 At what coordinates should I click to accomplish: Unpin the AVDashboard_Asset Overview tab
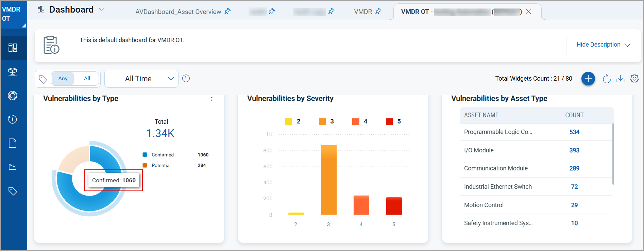(227, 12)
